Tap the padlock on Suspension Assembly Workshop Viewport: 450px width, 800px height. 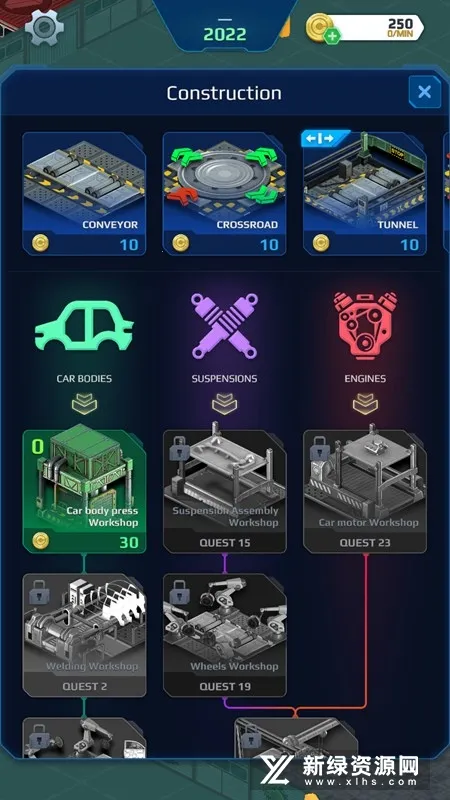pyautogui.click(x=180, y=448)
